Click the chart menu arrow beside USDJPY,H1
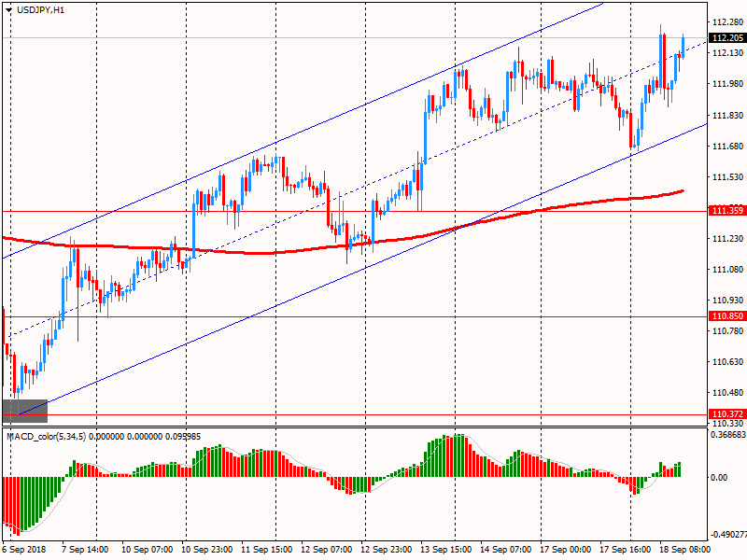747x560 pixels. (8, 10)
